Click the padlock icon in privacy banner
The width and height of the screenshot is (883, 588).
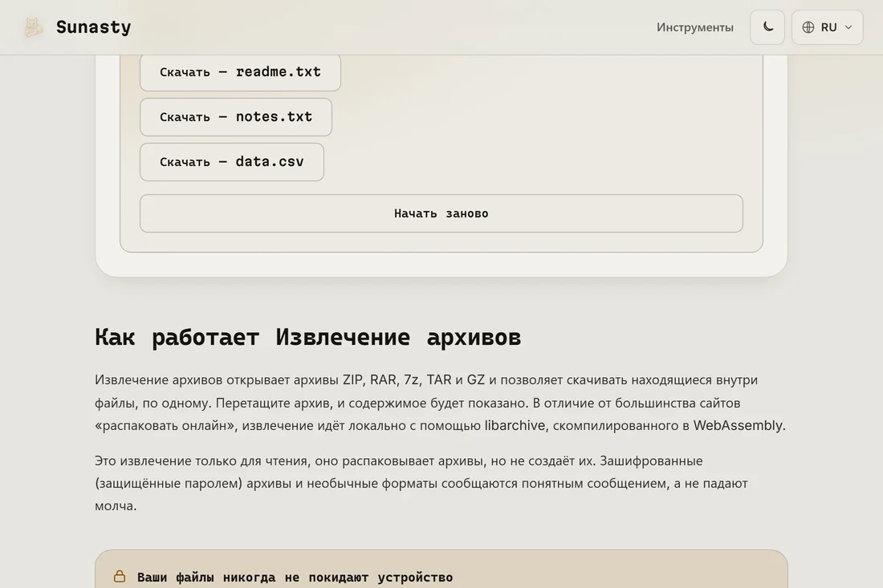click(120, 577)
